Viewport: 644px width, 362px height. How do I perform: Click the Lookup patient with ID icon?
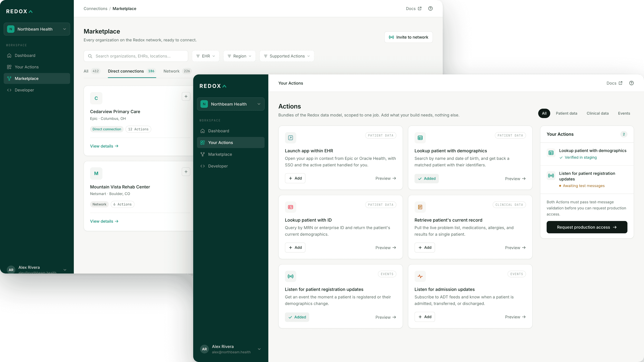[290, 207]
